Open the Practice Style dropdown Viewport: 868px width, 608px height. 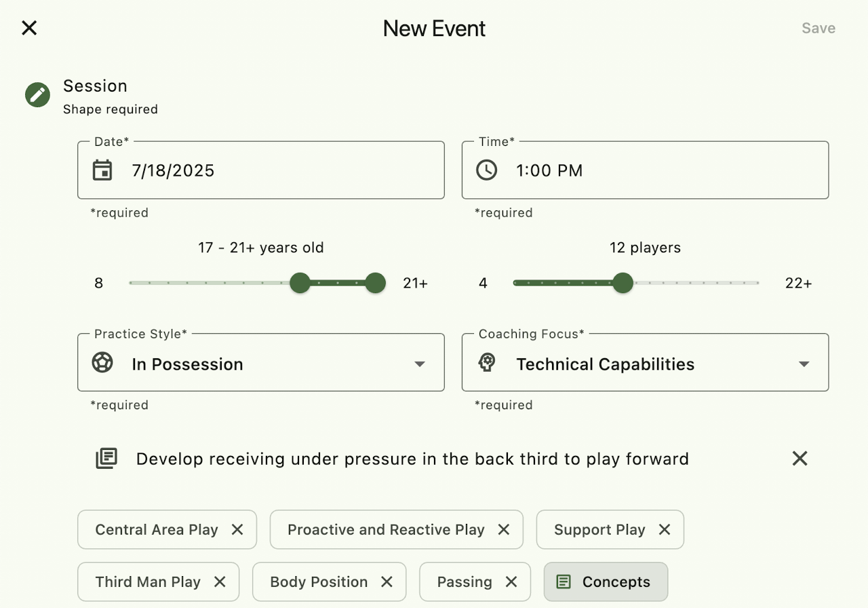(420, 364)
